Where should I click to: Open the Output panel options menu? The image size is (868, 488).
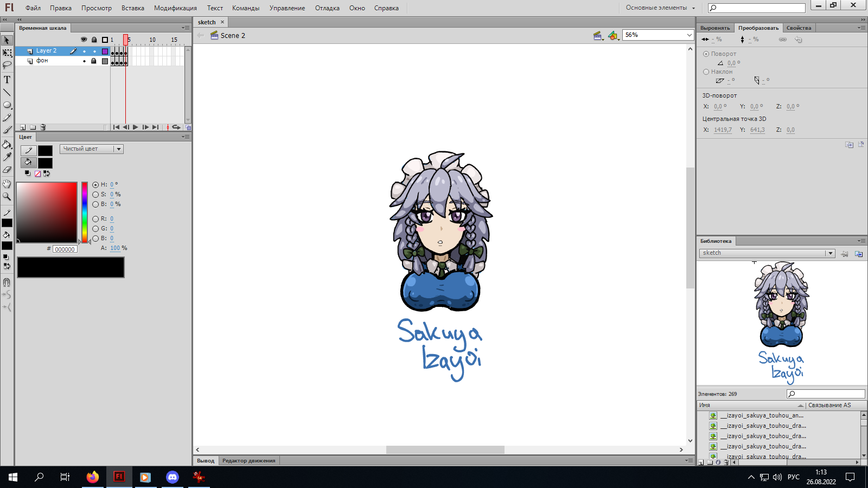click(689, 460)
